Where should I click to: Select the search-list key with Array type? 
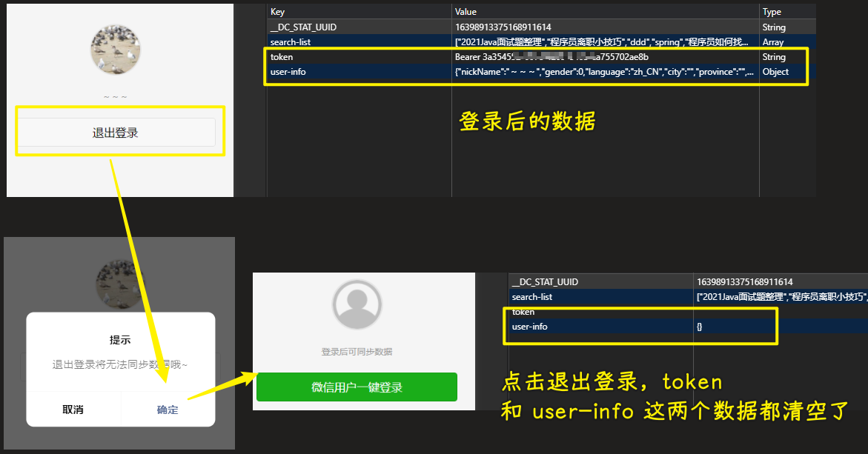click(291, 42)
